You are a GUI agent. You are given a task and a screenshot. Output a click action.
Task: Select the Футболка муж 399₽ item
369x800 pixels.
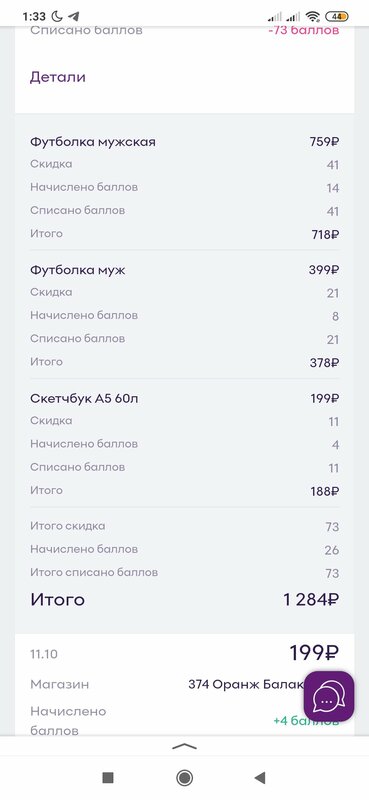184,270
